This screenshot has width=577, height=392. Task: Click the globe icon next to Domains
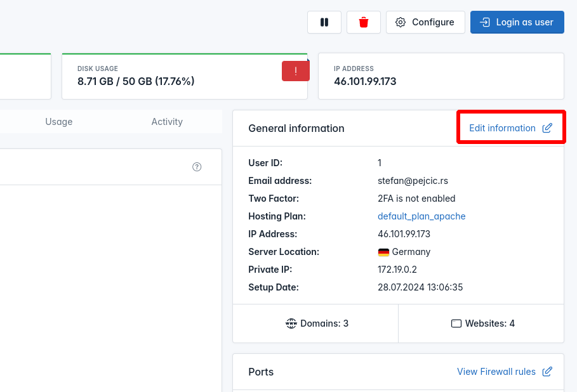click(291, 323)
